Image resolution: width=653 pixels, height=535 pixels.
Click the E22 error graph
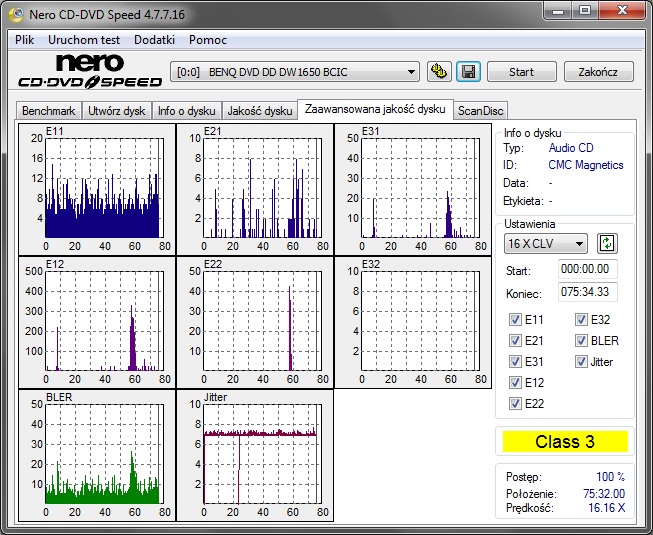[255, 322]
